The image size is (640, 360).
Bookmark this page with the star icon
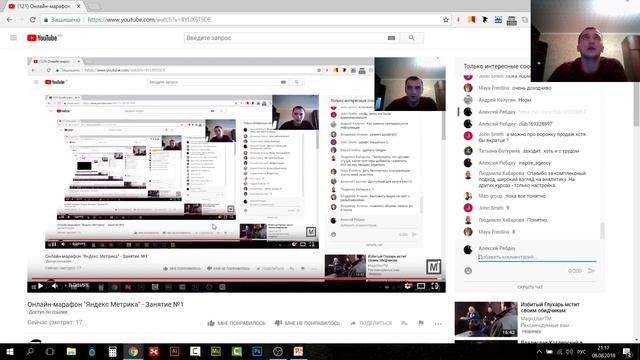tap(446, 20)
